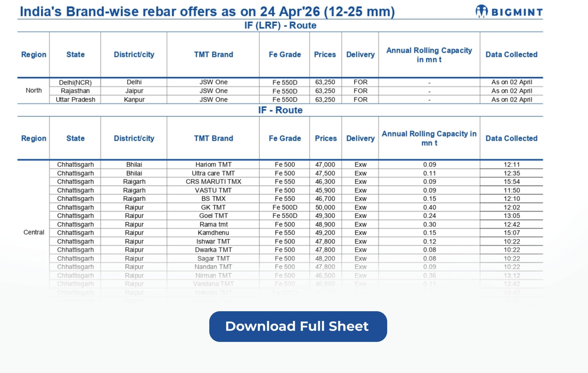Click the Kamdhenu brand row

(x=213, y=232)
